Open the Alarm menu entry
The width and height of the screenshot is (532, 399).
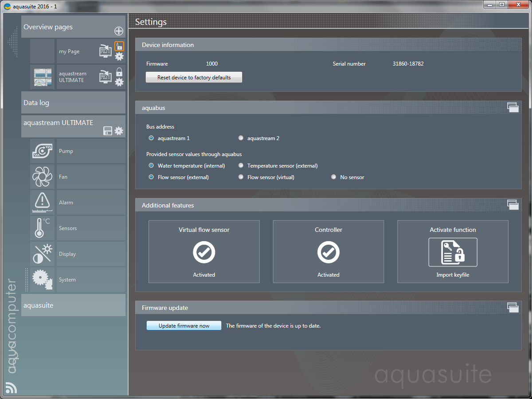point(91,203)
